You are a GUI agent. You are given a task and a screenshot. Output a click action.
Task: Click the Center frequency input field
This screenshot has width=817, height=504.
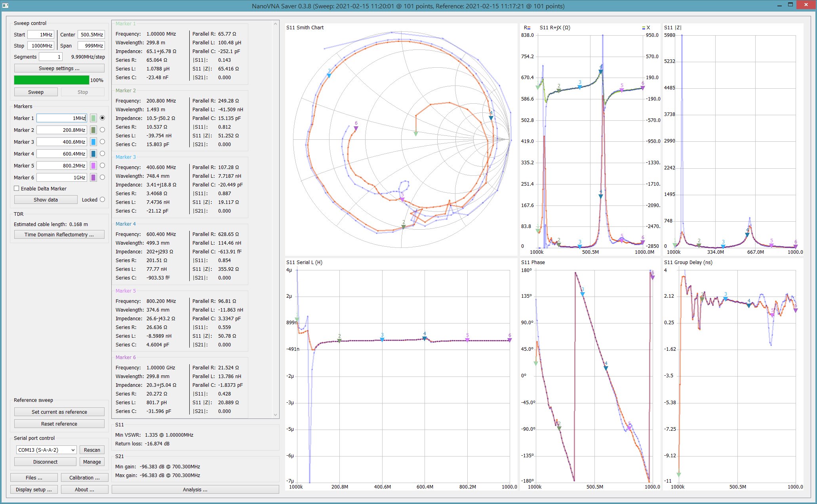click(91, 34)
